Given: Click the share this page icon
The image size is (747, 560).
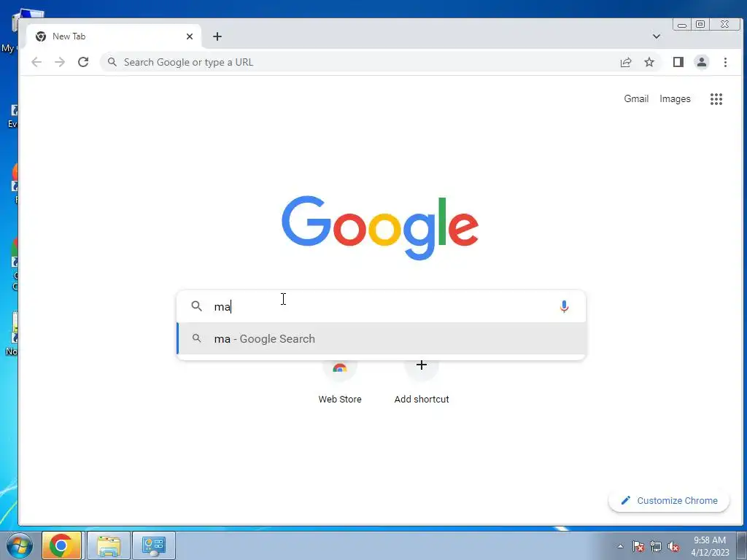Looking at the screenshot, I should (x=626, y=62).
